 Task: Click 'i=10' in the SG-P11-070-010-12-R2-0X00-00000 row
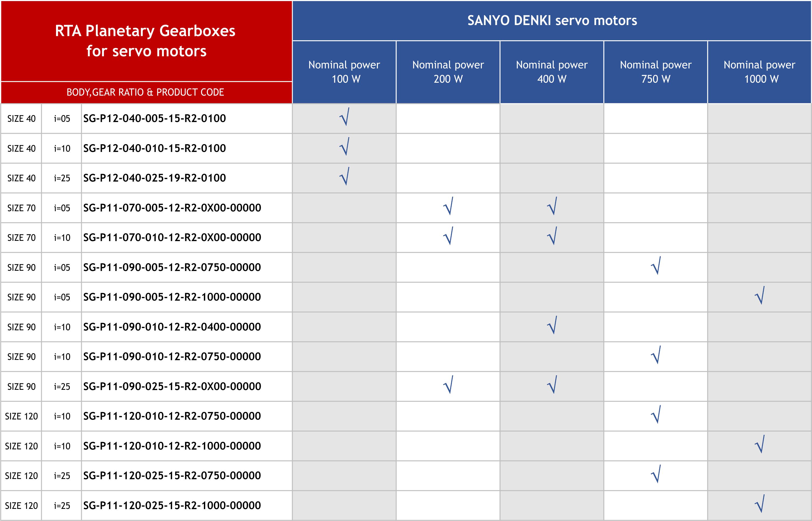tap(62, 238)
